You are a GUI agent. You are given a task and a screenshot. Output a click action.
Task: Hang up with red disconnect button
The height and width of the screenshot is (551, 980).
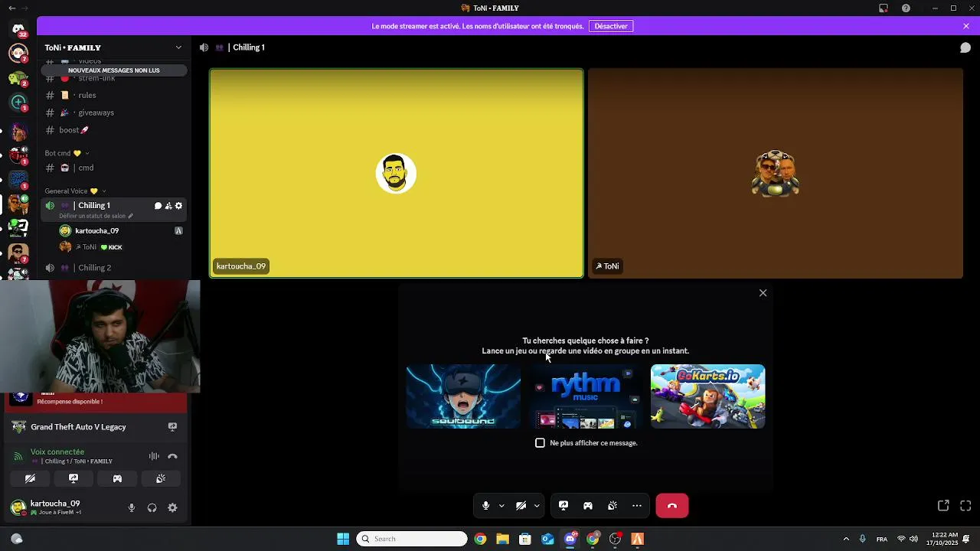pyautogui.click(x=672, y=506)
